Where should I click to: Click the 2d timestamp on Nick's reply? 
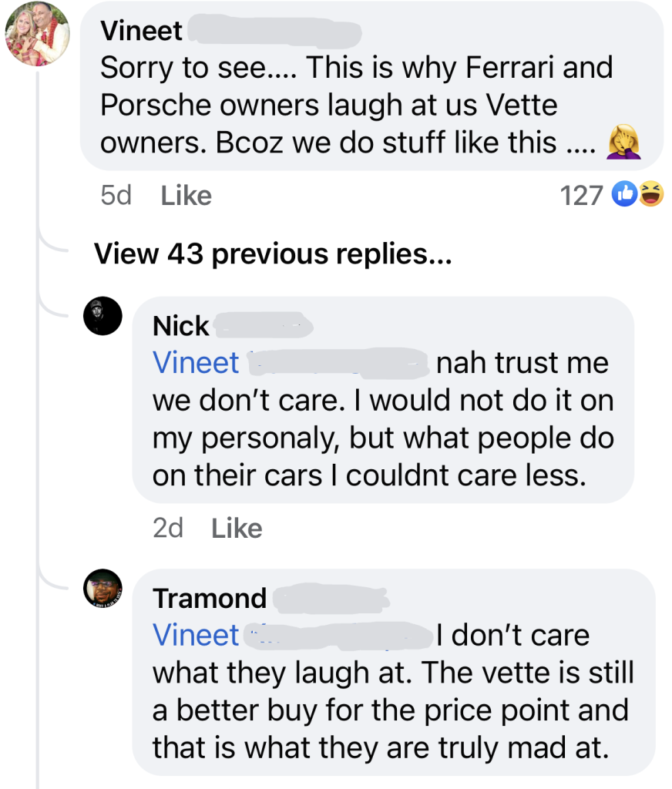pos(168,529)
